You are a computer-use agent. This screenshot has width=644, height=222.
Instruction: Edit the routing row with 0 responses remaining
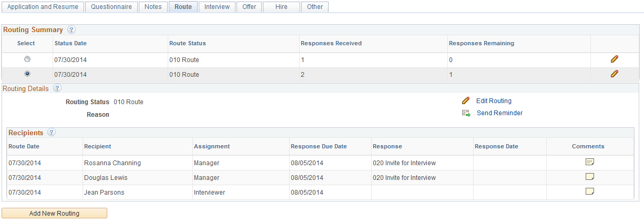pyautogui.click(x=614, y=59)
